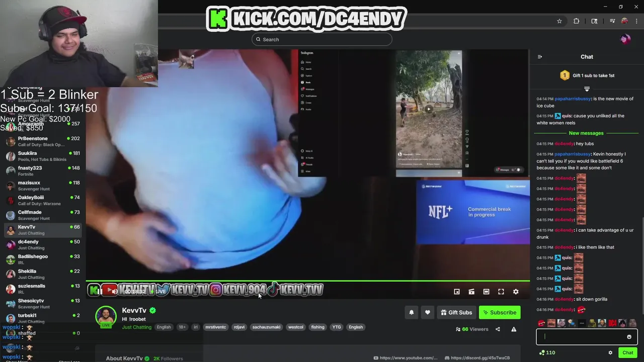Open mazisuxx channel in sidebar
This screenshot has width=644, height=362.
click(x=43, y=186)
